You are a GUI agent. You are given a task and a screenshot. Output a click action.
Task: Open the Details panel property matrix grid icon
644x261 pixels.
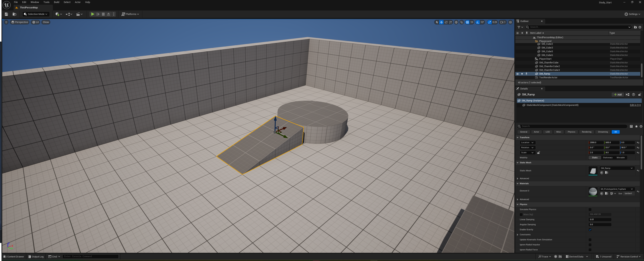click(x=631, y=127)
